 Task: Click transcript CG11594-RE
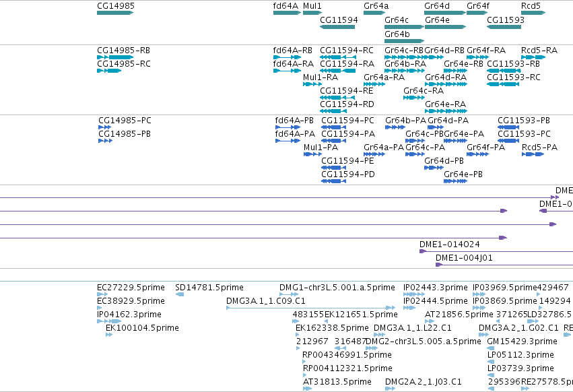pos(337,98)
